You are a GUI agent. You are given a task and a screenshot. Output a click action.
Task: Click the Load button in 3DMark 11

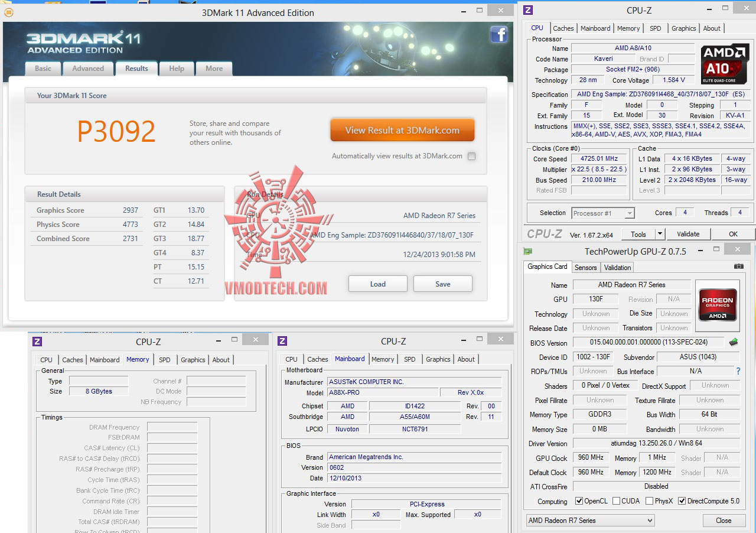pos(378,284)
